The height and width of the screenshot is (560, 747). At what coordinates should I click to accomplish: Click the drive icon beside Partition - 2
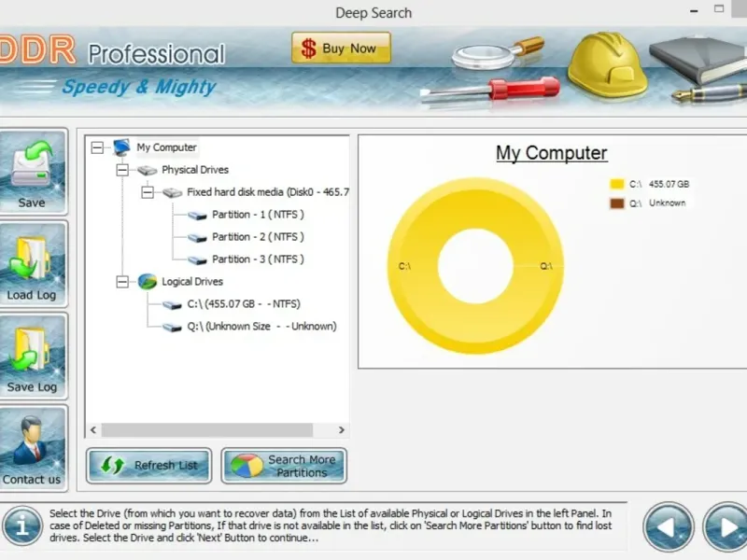click(x=197, y=238)
